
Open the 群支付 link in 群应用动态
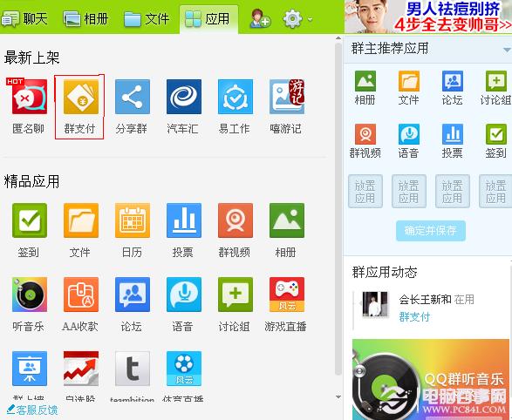pyautogui.click(x=414, y=316)
